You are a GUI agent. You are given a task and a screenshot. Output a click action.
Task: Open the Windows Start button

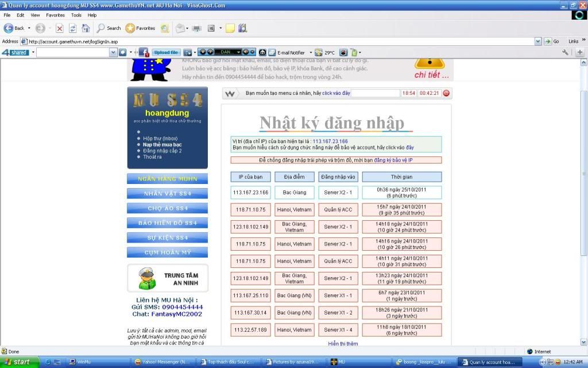[20, 362]
